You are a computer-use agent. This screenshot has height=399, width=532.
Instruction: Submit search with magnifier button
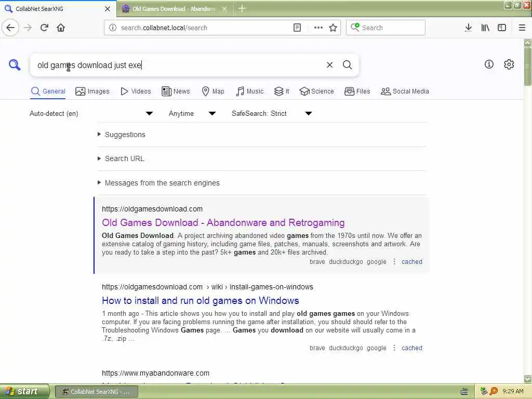point(347,65)
